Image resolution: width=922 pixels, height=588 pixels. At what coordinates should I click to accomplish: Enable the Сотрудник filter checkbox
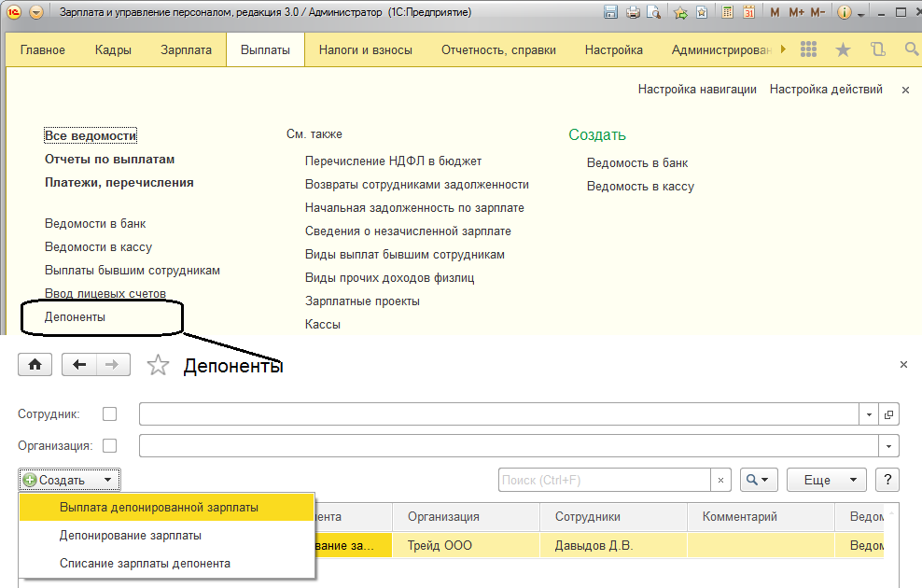tap(110, 413)
